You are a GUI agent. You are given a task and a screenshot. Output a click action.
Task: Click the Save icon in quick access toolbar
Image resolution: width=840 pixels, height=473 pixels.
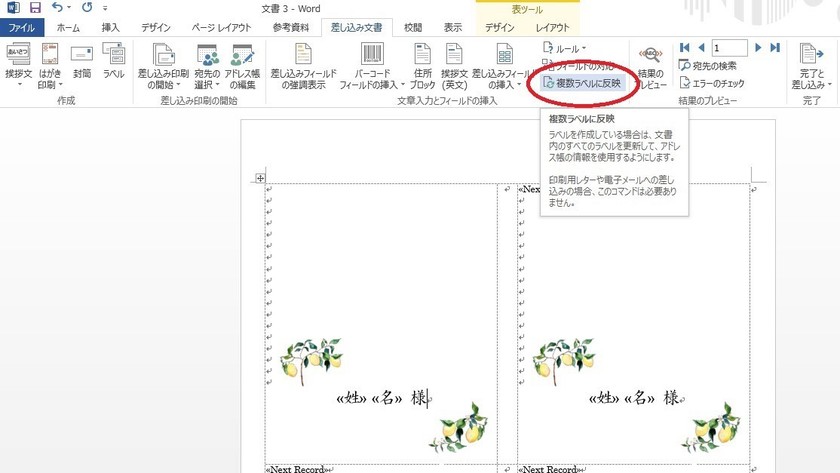click(35, 8)
